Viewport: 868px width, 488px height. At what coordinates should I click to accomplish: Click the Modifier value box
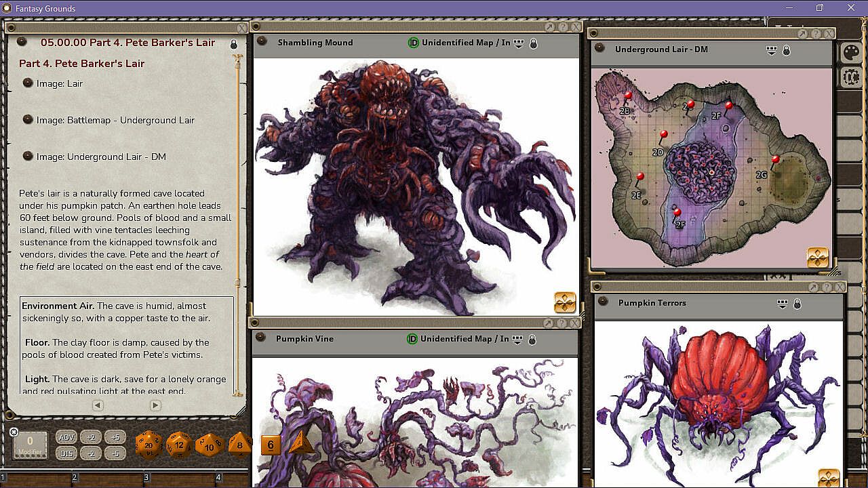[30, 445]
